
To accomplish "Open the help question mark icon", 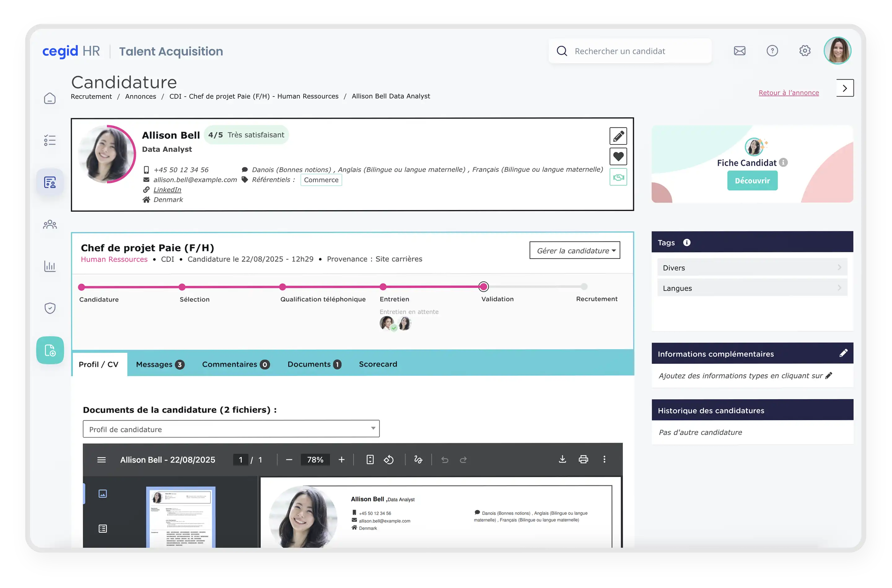I will coord(772,51).
